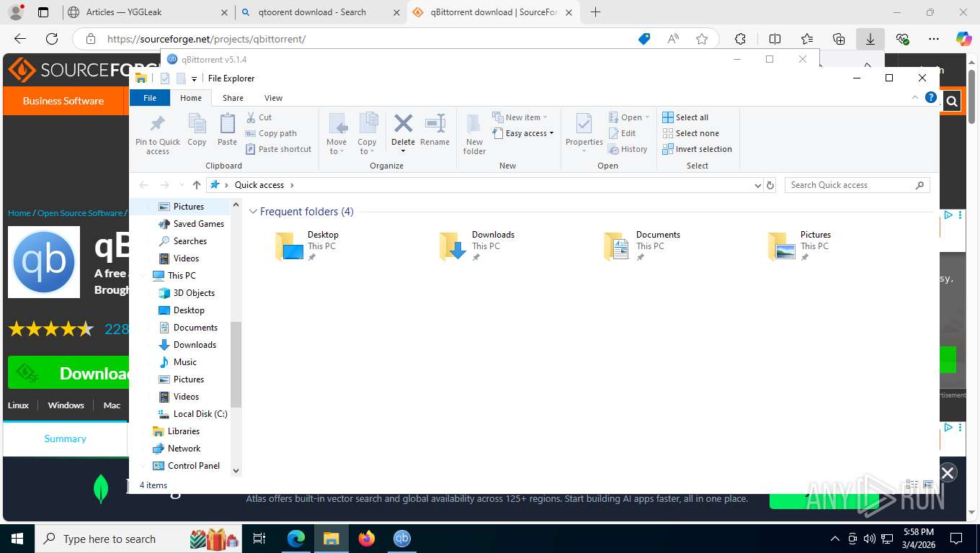
Task: Open the recent locations dropdown
Action: tap(181, 185)
